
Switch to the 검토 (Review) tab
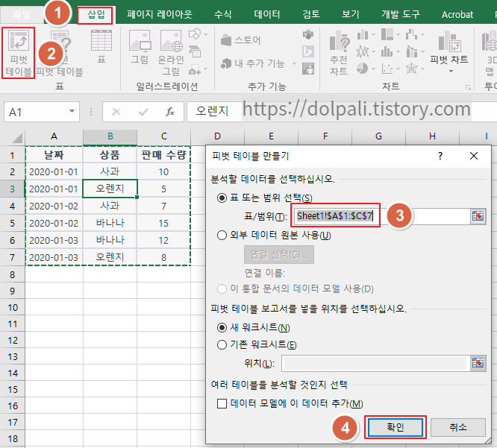(311, 15)
